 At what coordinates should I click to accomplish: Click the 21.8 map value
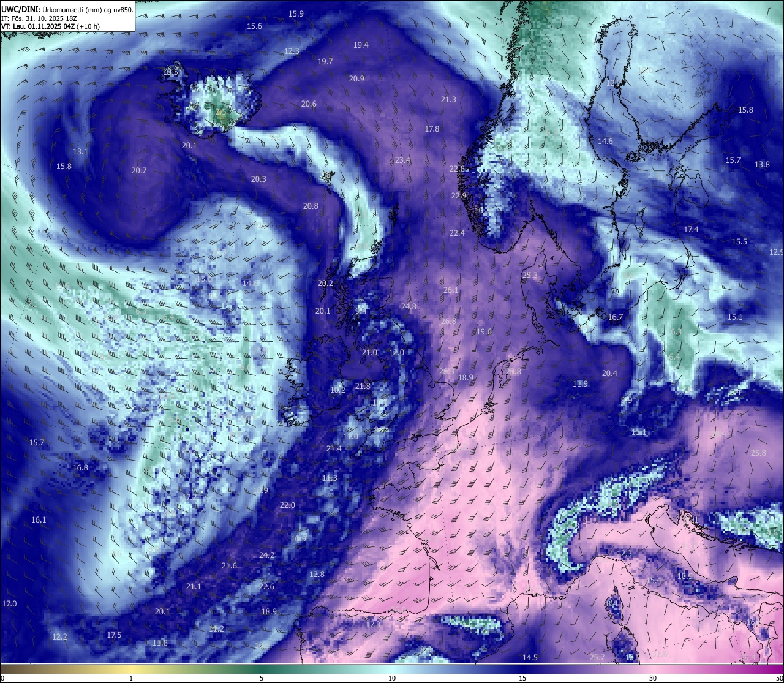pyautogui.click(x=363, y=386)
